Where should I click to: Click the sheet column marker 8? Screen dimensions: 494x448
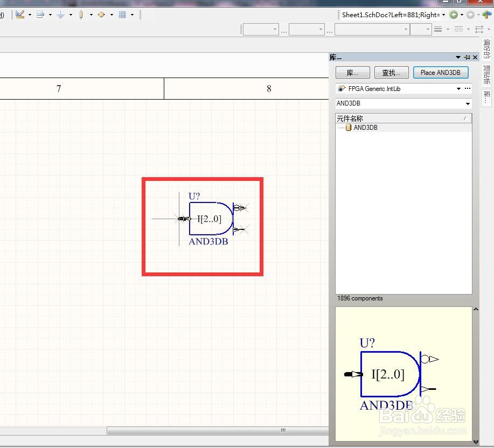[269, 89]
